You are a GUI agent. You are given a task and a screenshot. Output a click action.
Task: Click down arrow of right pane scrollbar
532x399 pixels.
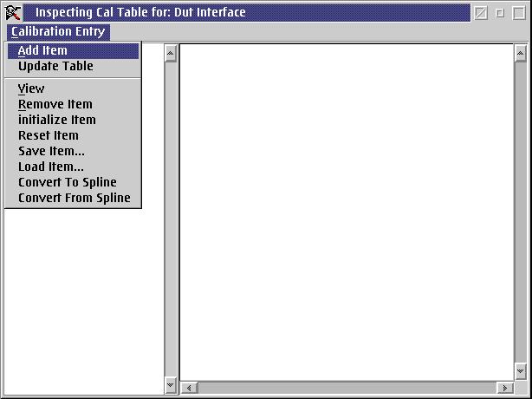[x=521, y=371]
